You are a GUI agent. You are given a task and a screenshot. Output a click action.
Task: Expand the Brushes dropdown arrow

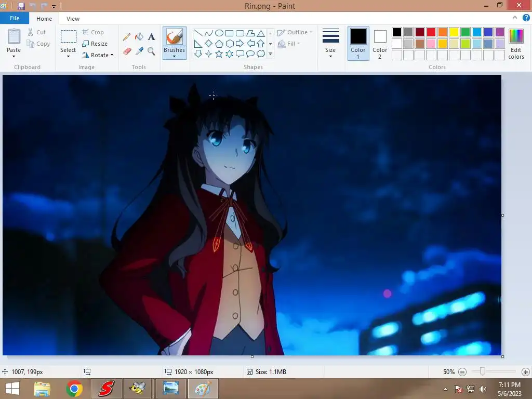click(175, 56)
